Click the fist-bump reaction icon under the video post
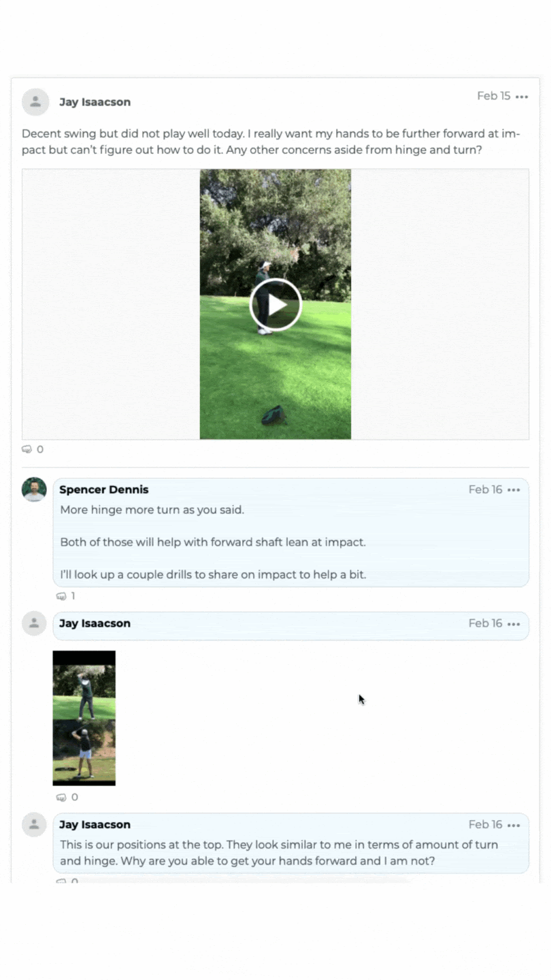This screenshot has height=980, width=551. point(27,449)
